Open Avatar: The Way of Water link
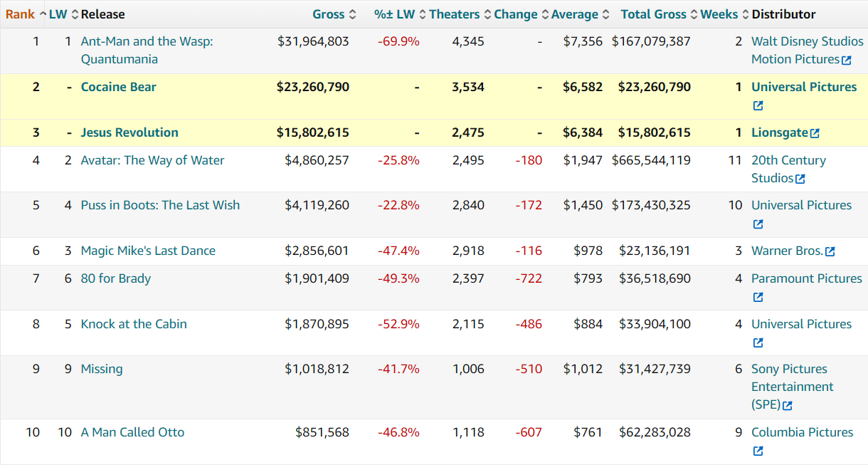Viewport: 868px width, 465px height. point(152,160)
